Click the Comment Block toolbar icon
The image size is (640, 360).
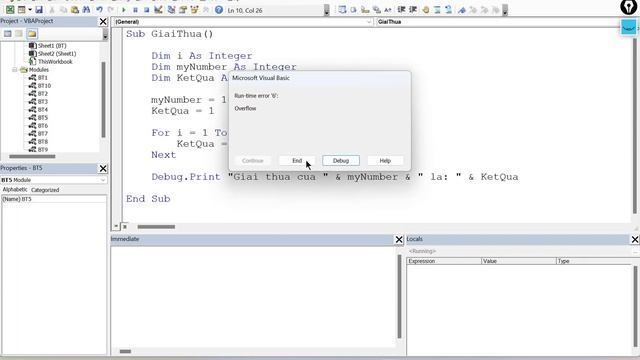[x=437, y=10]
